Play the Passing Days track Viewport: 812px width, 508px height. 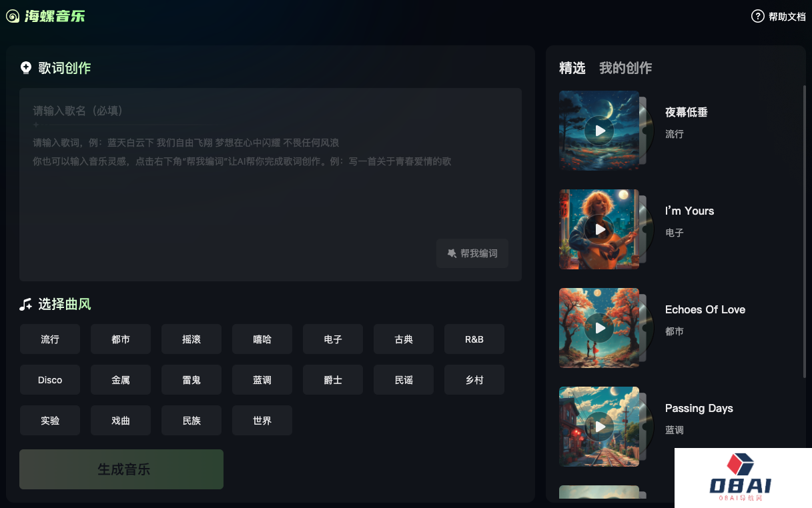pyautogui.click(x=599, y=427)
